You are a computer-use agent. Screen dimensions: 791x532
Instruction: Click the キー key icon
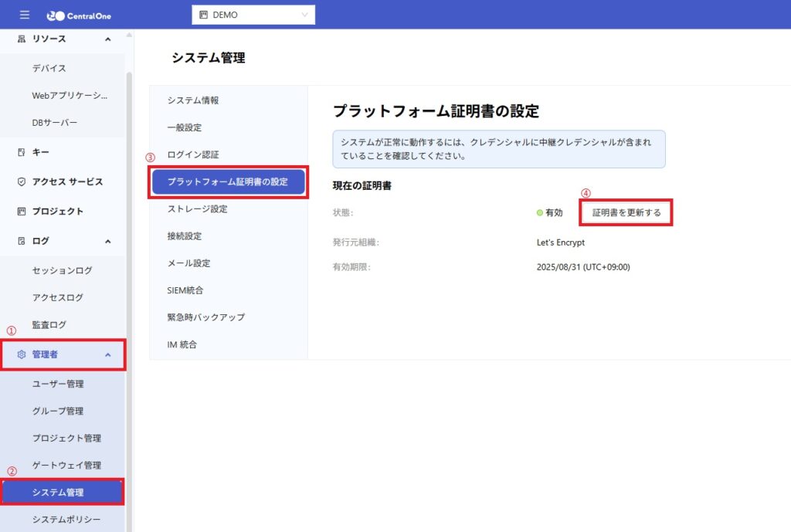pos(22,153)
